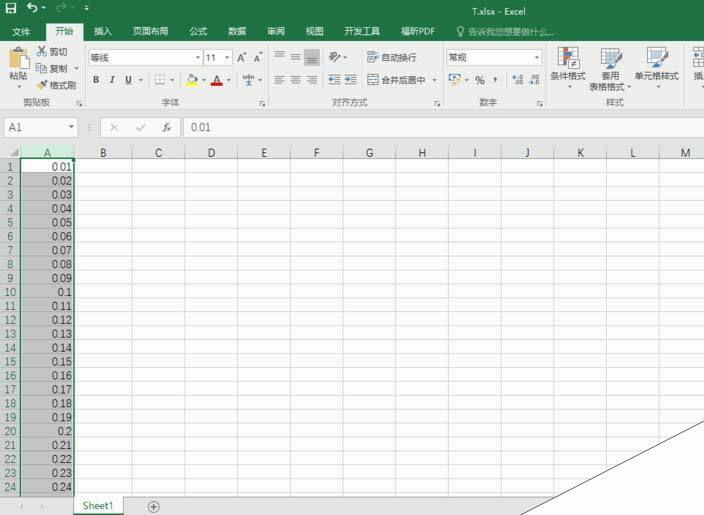The height and width of the screenshot is (515, 704).
Task: Click the Save icon in quick access toolbar
Action: [x=11, y=9]
